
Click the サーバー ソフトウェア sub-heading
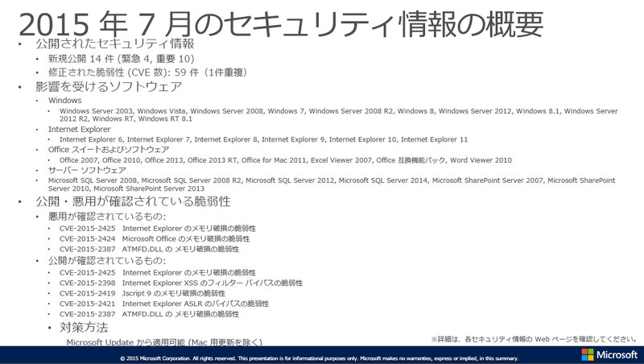(87, 171)
